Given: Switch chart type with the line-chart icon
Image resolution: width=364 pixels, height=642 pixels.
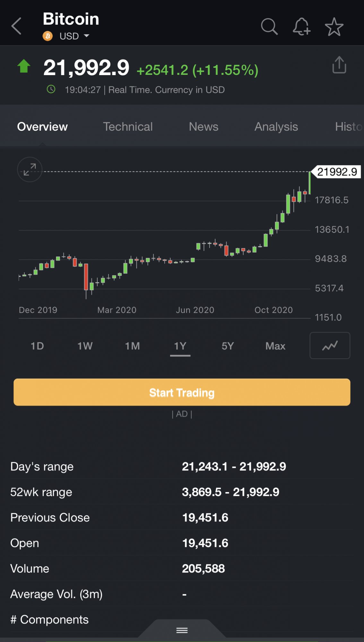Looking at the screenshot, I should pyautogui.click(x=330, y=345).
